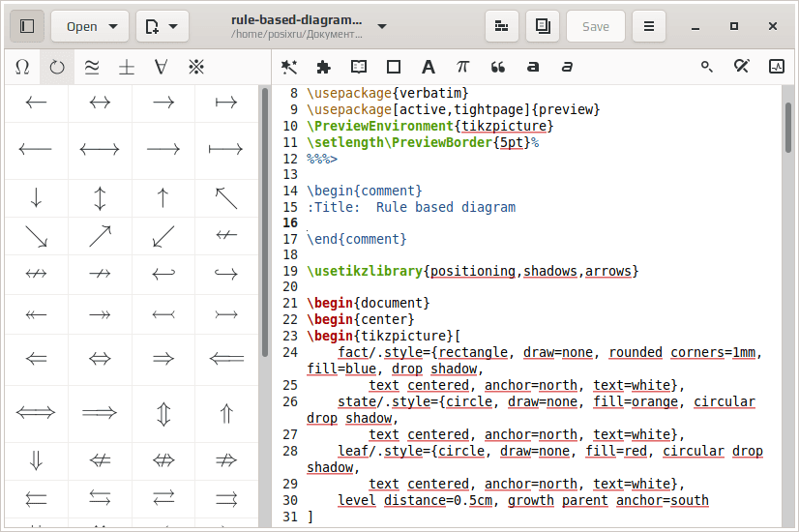799x532 pixels.
Task: Open the puzzle-piece objects menu icon
Action: [324, 67]
